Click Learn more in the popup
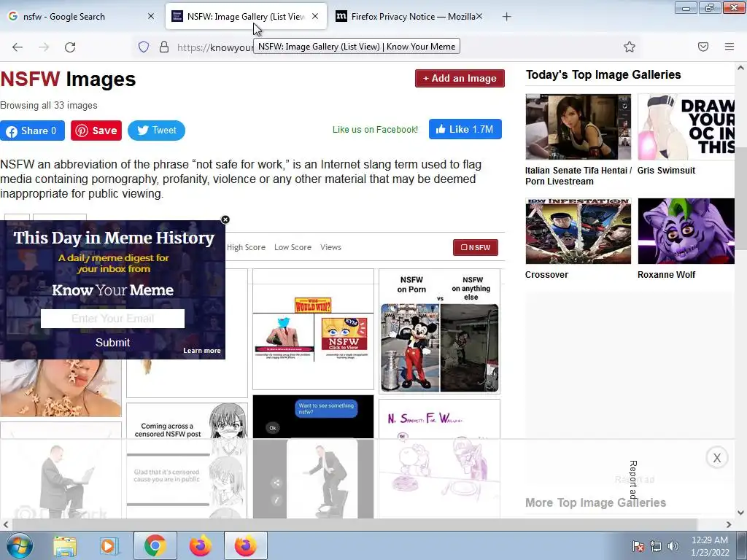Image resolution: width=747 pixels, height=560 pixels. coord(202,351)
